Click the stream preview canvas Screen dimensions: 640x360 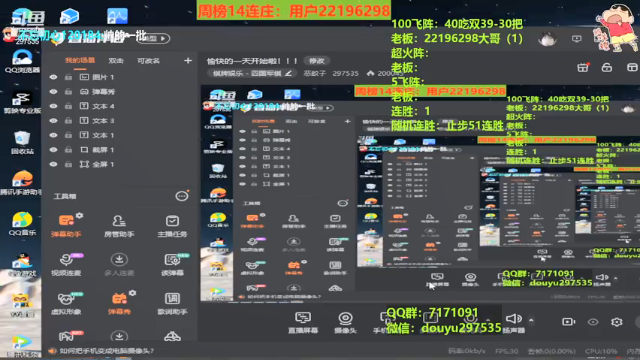point(420,193)
